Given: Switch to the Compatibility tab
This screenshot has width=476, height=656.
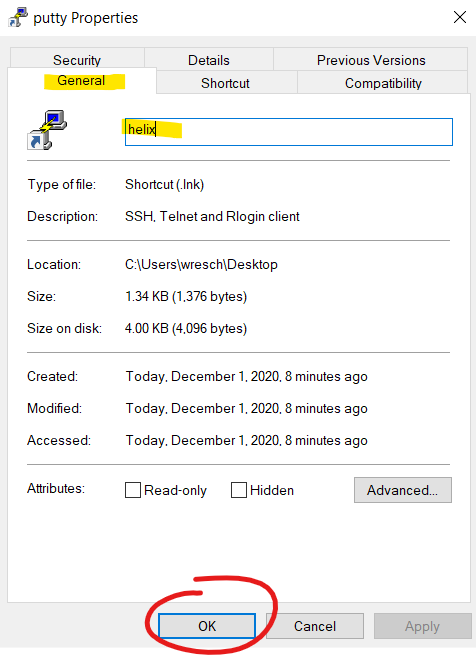Looking at the screenshot, I should coord(383,83).
